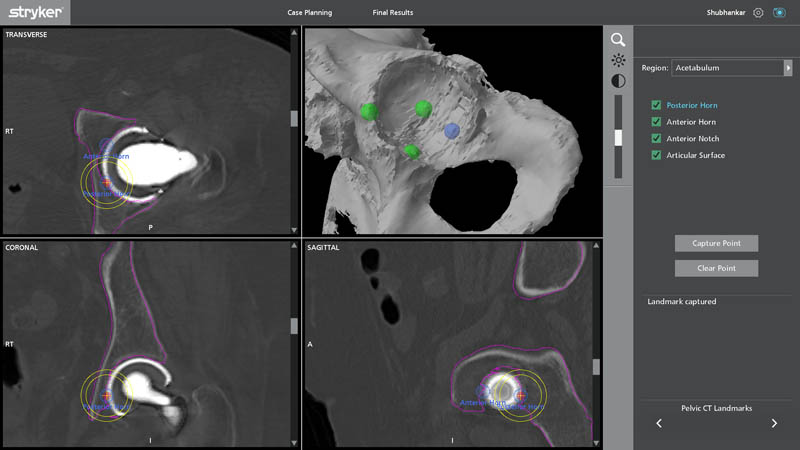
Task: Click the Transverse view scrollbar thumb
Action: (x=294, y=118)
